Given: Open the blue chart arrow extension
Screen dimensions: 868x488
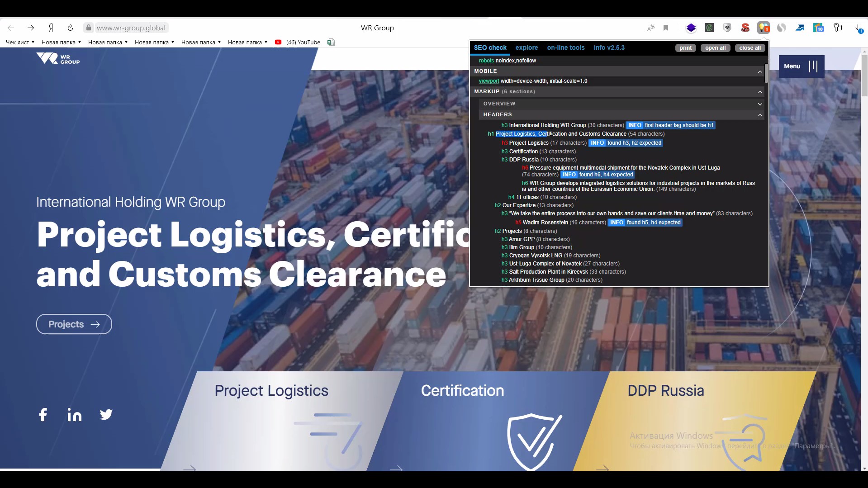Looking at the screenshot, I should [800, 28].
